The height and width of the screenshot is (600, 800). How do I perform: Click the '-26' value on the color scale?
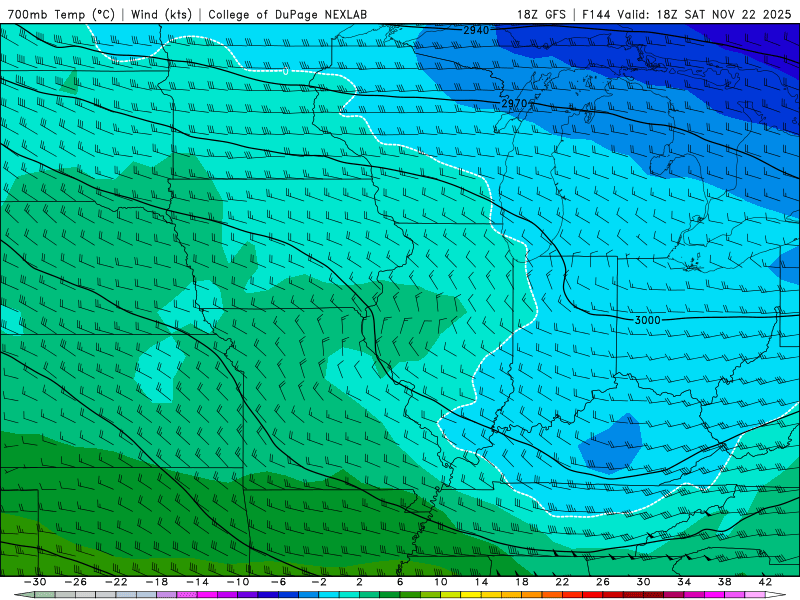76,582
